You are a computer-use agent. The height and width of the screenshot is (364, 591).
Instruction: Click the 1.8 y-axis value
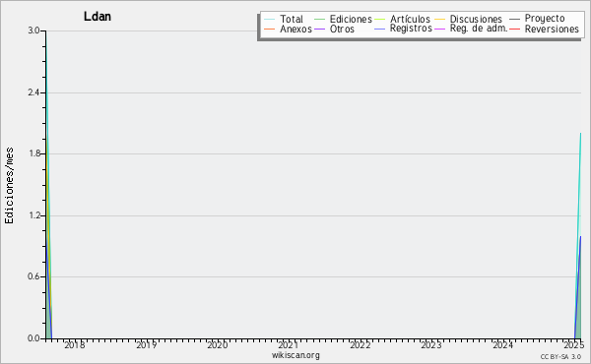pyautogui.click(x=34, y=153)
